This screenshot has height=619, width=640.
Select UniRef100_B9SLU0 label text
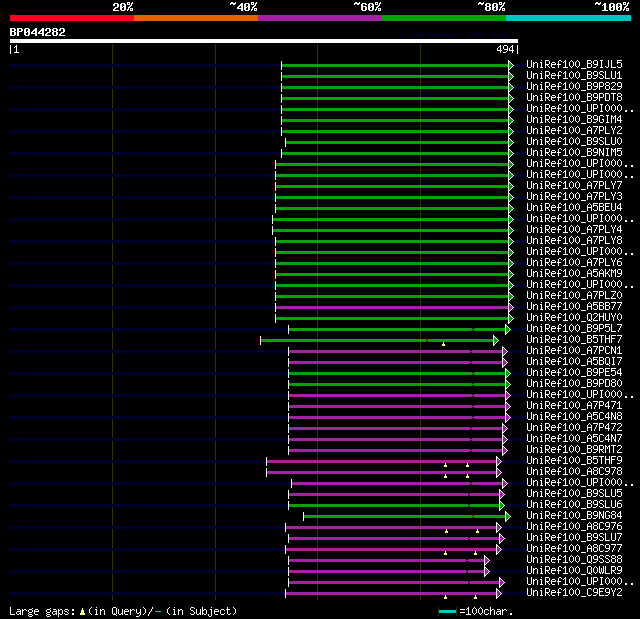(x=574, y=142)
